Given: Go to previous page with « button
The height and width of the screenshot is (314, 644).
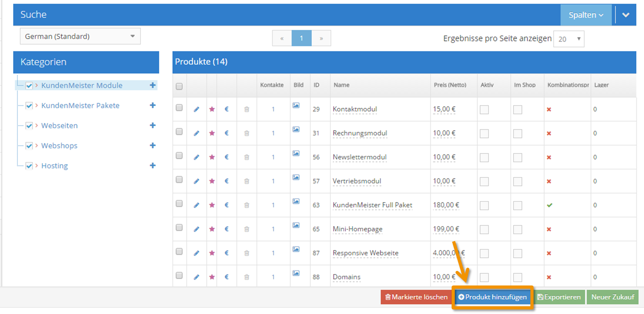Looking at the screenshot, I should coord(282,38).
